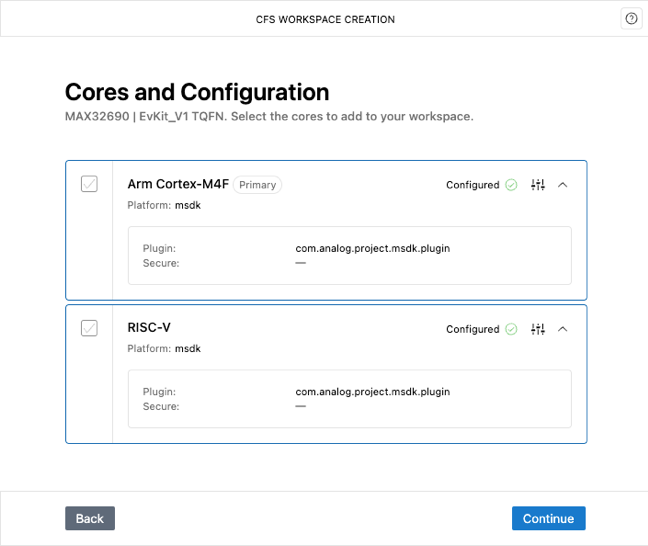Toggle the Arm Cortex-M4F core checkbox
Image resolution: width=648 pixels, height=546 pixels.
coord(89,184)
